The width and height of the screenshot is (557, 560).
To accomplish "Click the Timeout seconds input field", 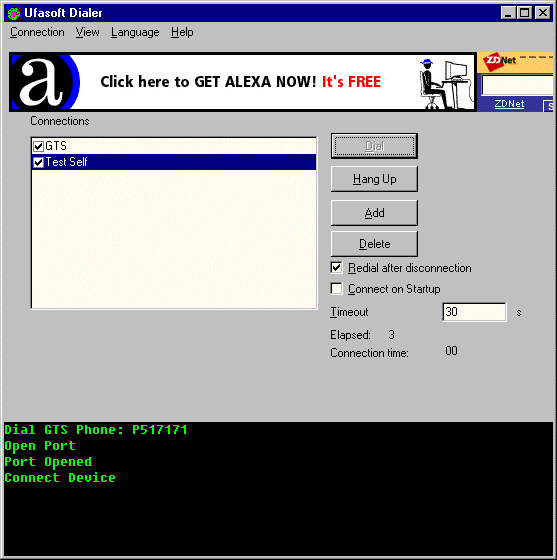I will [x=474, y=312].
